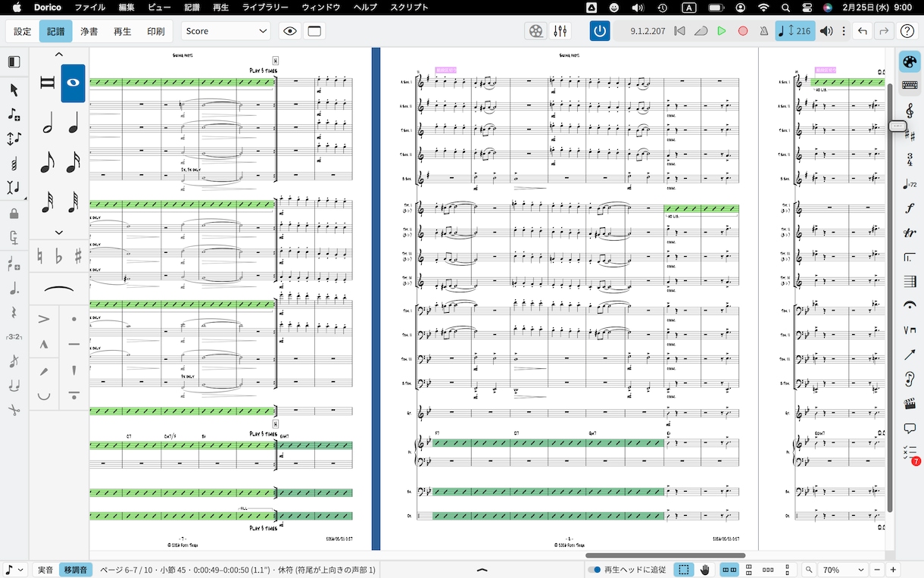Click the slur tool in notes panel
The image size is (924, 578).
[59, 289]
